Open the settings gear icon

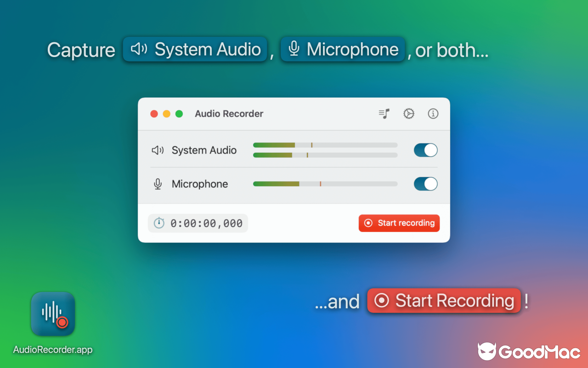409,114
